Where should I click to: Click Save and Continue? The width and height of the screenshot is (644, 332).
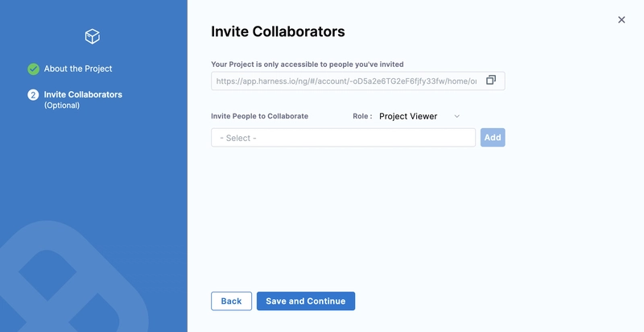coord(306,301)
